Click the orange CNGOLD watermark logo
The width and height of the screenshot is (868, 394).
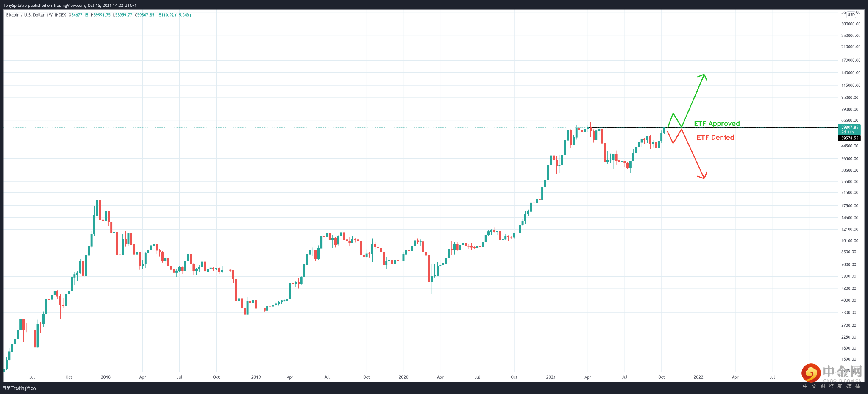point(811,373)
